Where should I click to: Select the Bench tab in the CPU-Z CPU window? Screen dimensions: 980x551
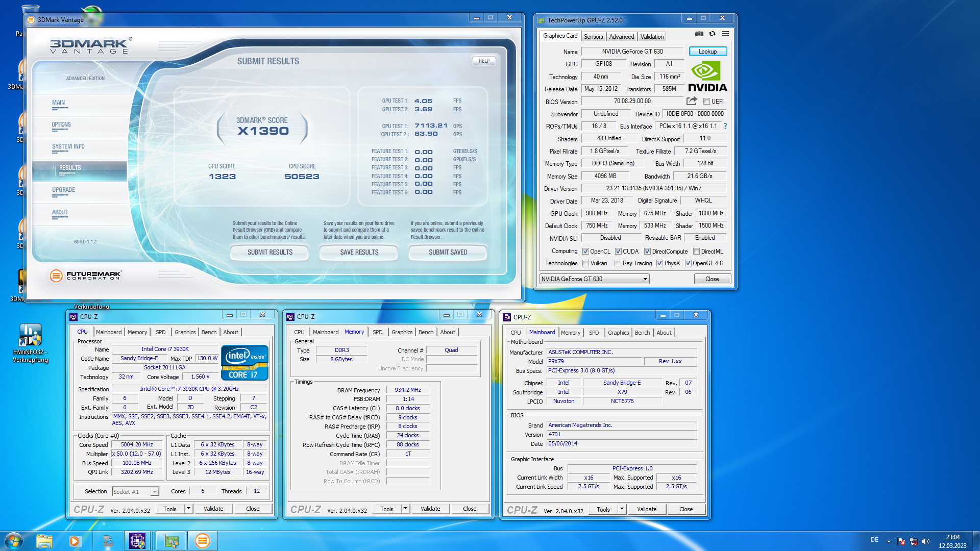[209, 332]
